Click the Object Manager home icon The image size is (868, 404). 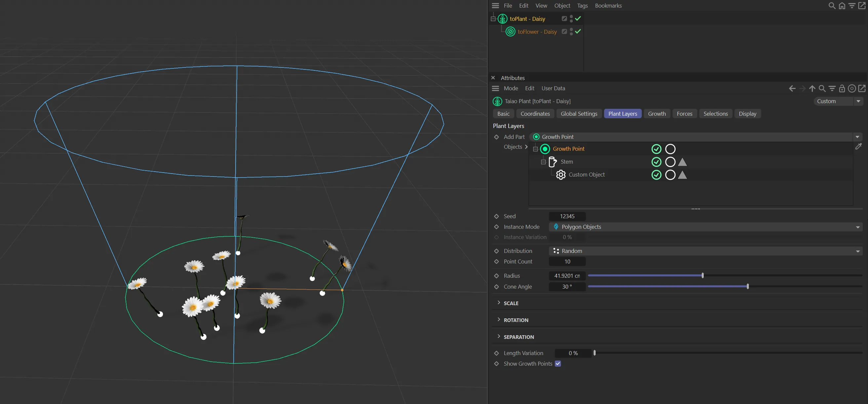point(842,6)
